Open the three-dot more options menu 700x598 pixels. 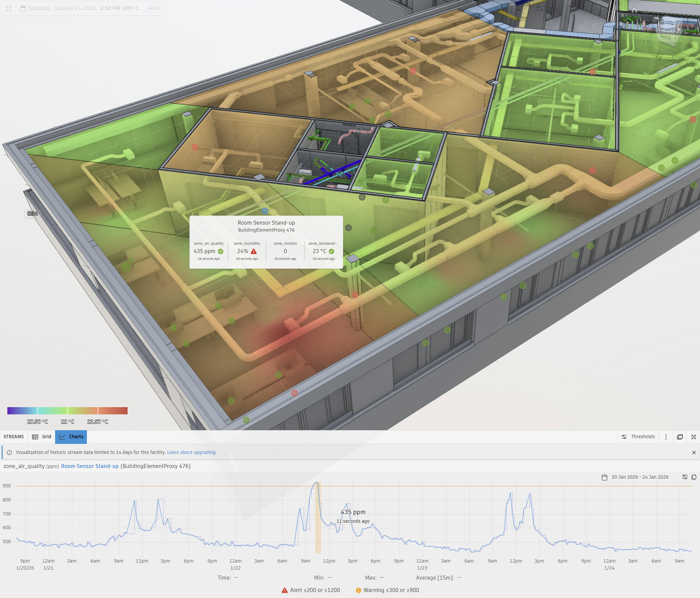[x=666, y=437]
